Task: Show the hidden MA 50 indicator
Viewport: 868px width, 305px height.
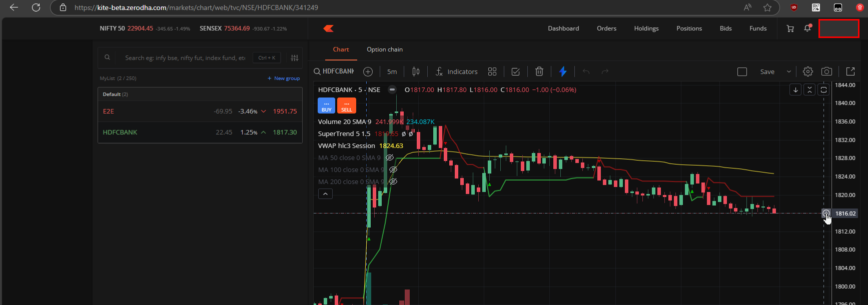Action: (390, 157)
